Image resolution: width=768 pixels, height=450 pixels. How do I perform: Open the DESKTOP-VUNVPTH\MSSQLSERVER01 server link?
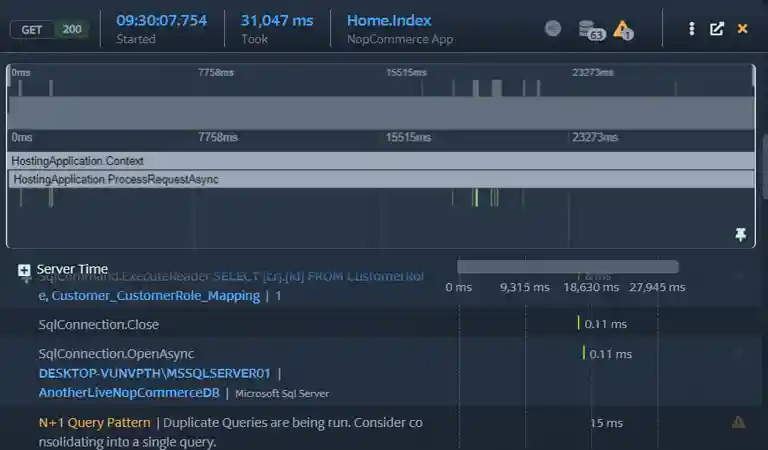pyautogui.click(x=154, y=373)
